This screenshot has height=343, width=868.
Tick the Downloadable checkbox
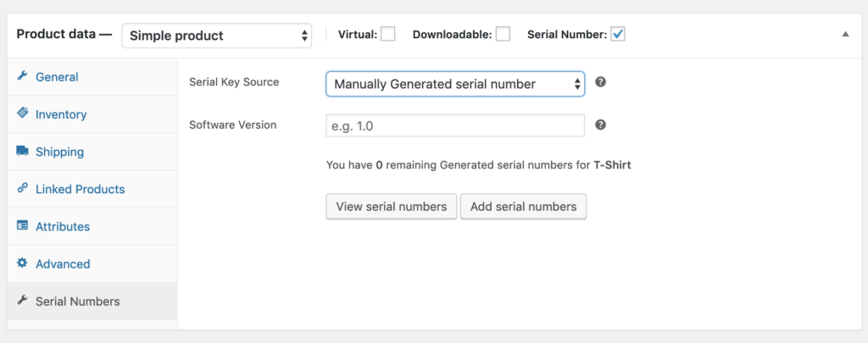503,34
